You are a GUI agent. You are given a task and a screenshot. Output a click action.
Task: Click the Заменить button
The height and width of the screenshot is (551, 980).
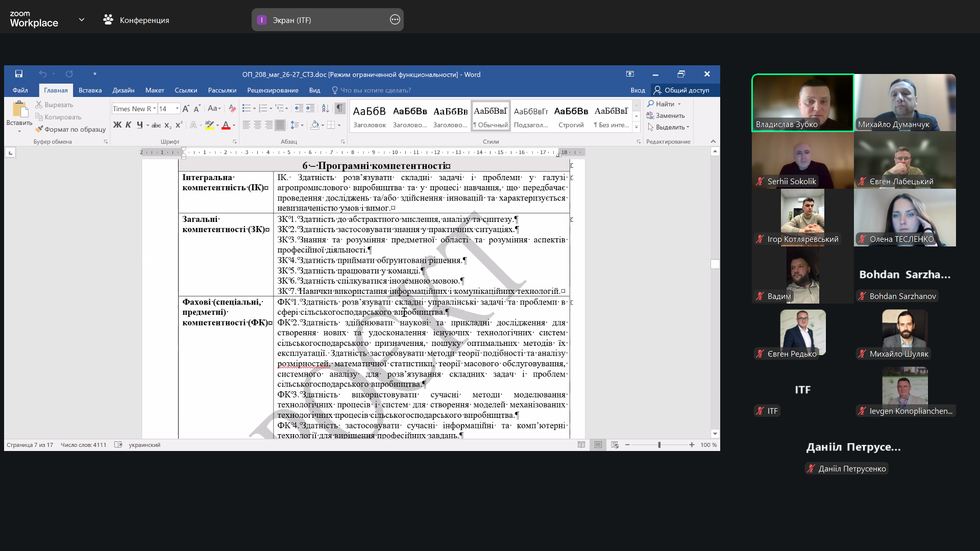(x=666, y=116)
